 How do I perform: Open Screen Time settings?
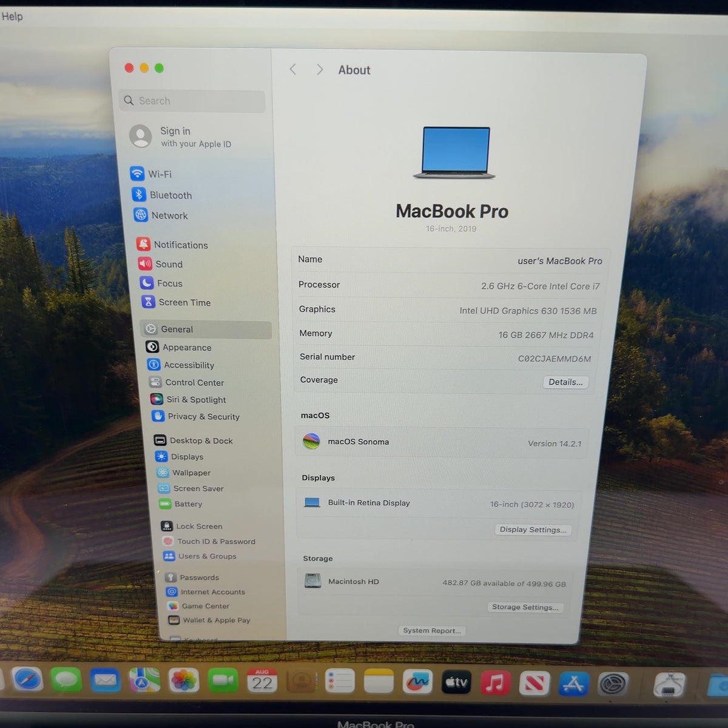[177, 302]
